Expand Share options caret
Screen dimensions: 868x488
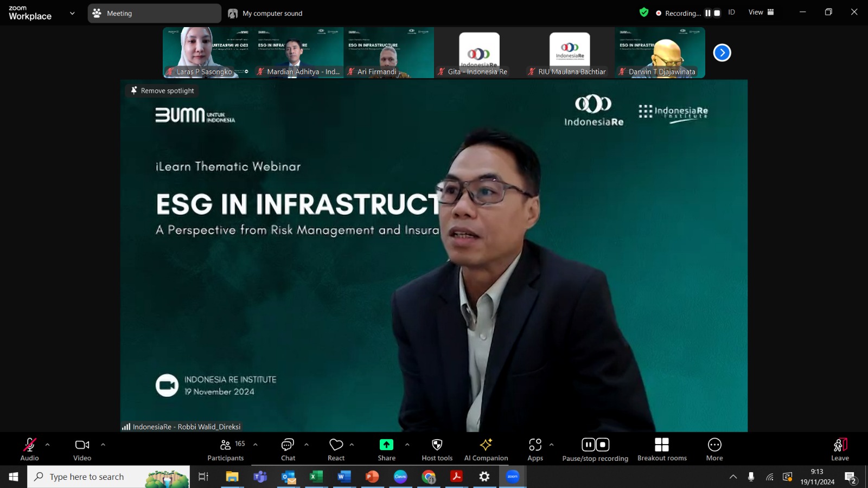tap(407, 445)
